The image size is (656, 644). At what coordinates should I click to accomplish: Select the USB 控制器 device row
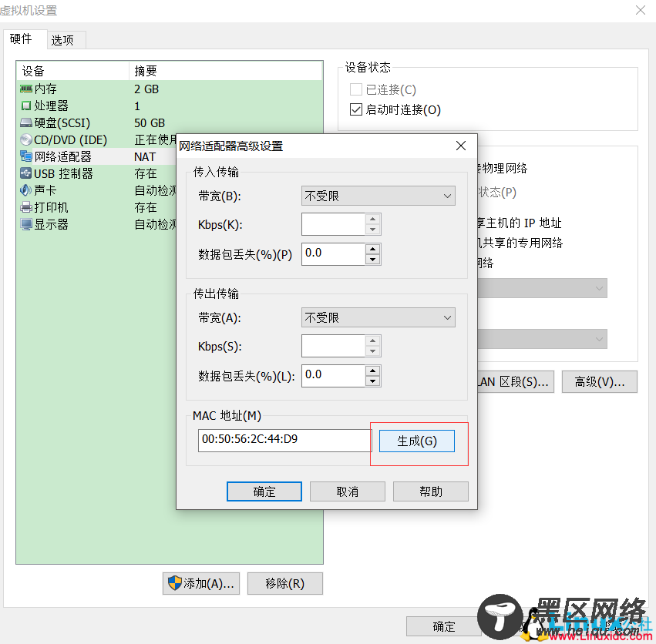(x=96, y=173)
